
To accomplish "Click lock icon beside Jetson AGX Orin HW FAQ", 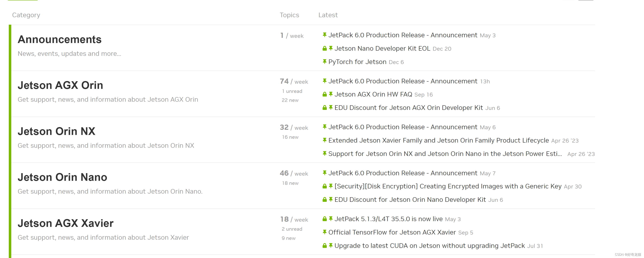I will coord(325,94).
